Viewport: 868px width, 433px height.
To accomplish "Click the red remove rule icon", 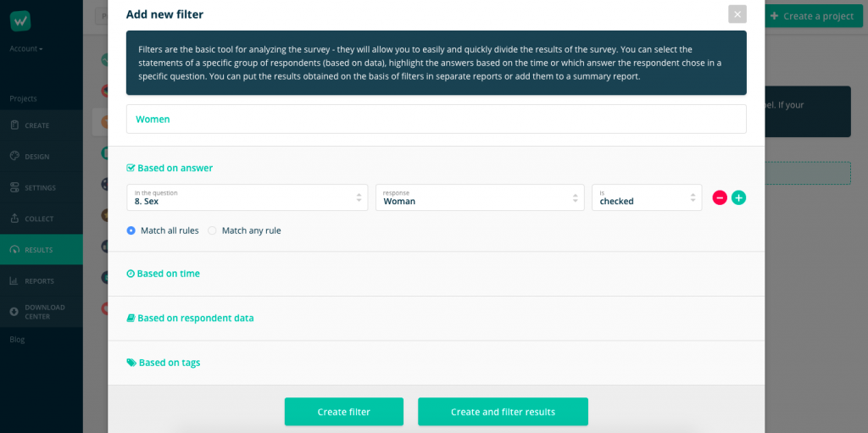I will coord(720,197).
